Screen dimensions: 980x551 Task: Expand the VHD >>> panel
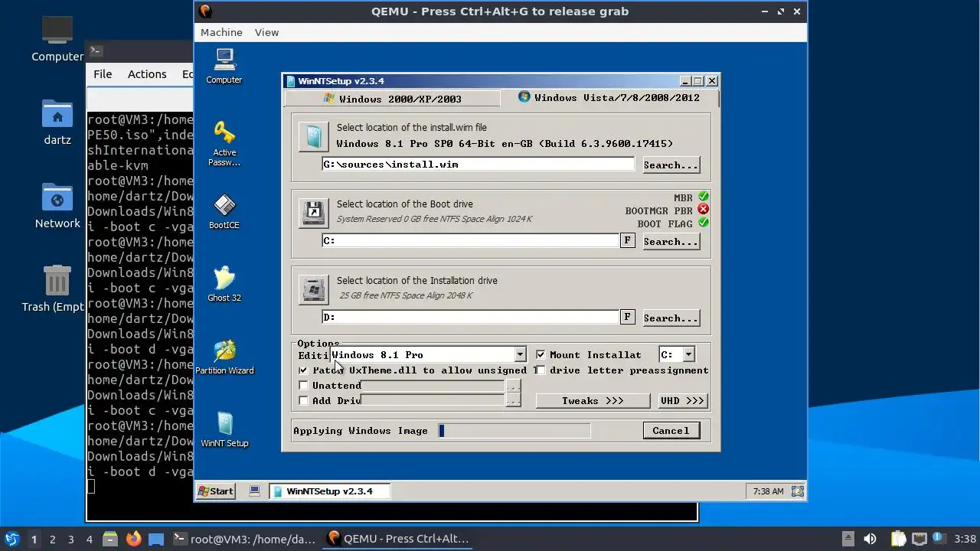682,401
